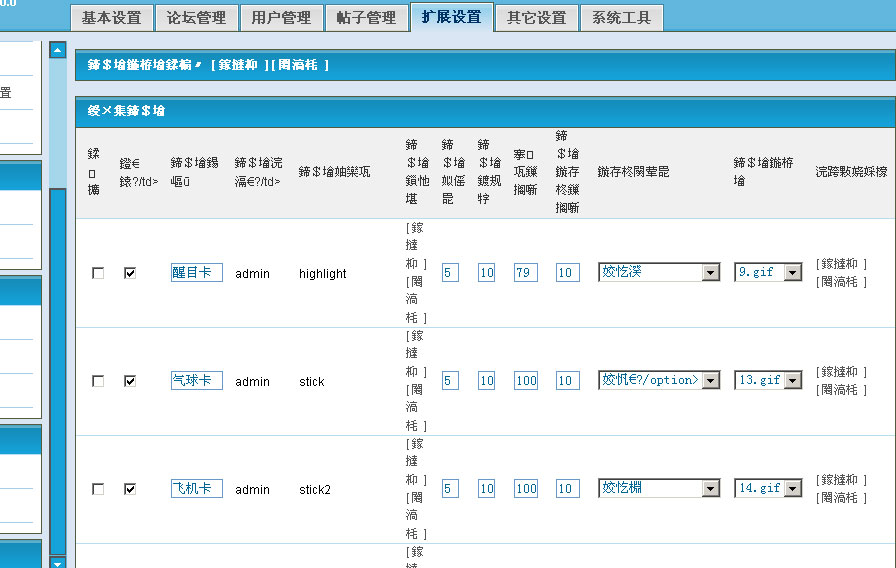
Task: Focus the field with value 79
Action: (526, 273)
